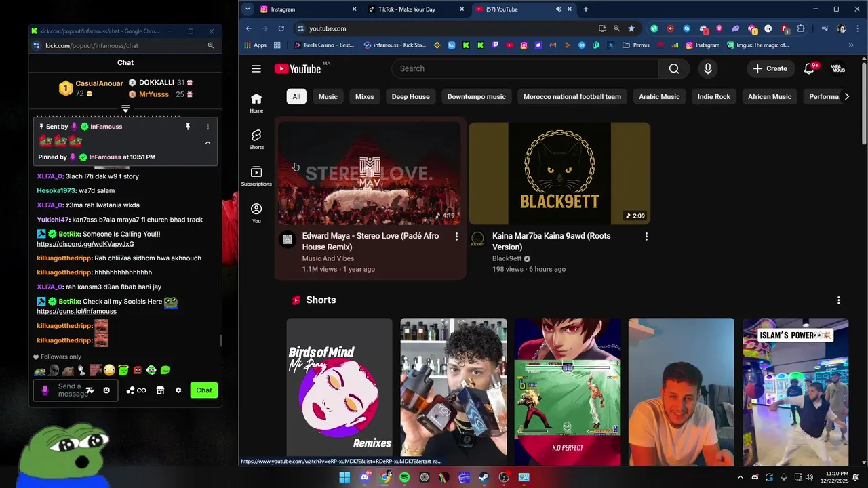Open more options for Kaina Mar7ba video
868x488 pixels.
click(646, 237)
